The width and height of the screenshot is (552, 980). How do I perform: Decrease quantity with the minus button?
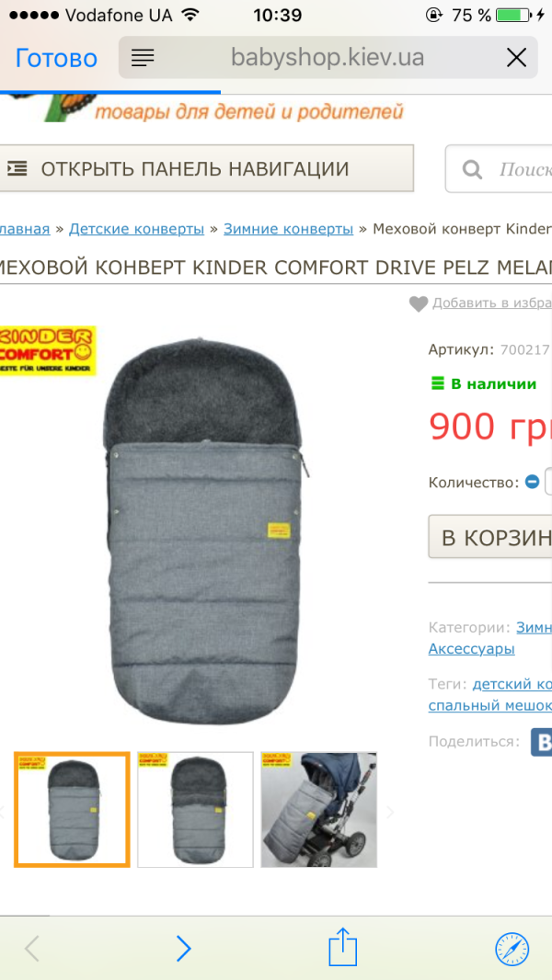[x=532, y=482]
